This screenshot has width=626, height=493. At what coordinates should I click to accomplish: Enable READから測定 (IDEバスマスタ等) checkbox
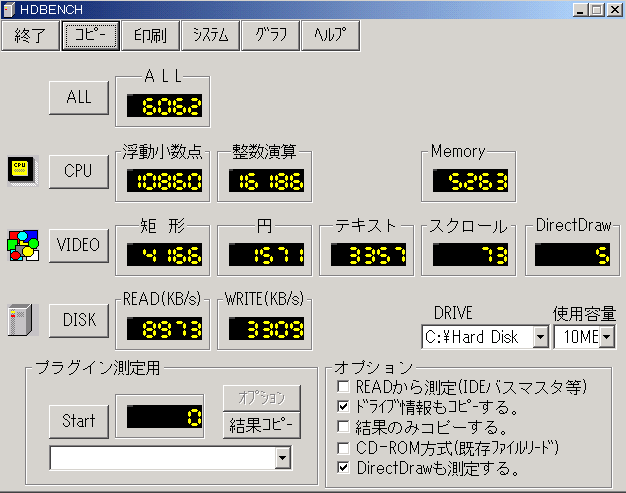pos(343,386)
